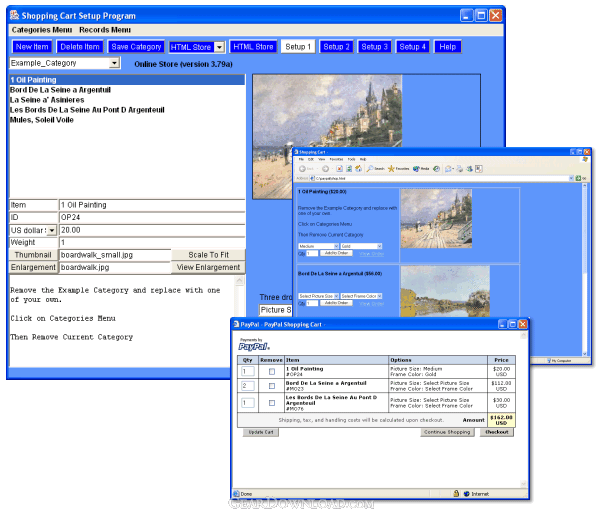Tick Remove checkbox for 1 Oil Painting

[x=272, y=371]
